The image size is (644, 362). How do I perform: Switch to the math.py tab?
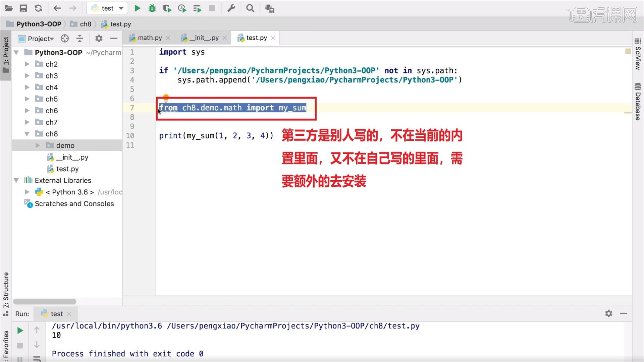(x=149, y=38)
